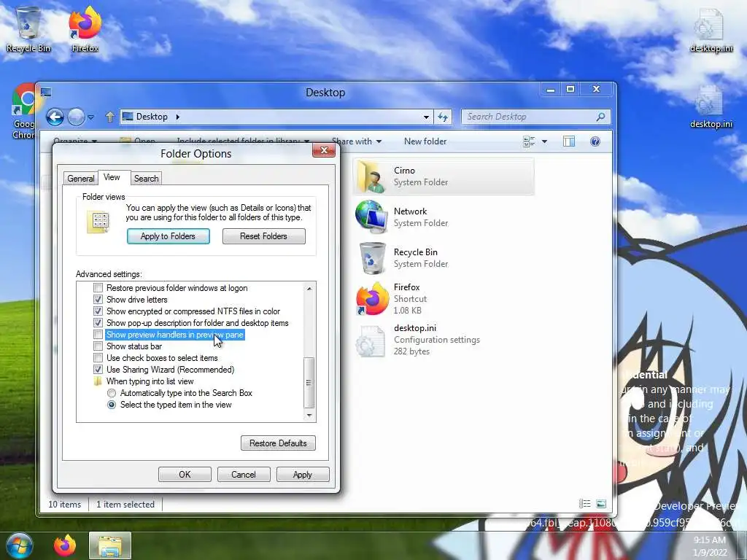Click Apply to Folders button
This screenshot has height=560, width=747.
pos(169,236)
